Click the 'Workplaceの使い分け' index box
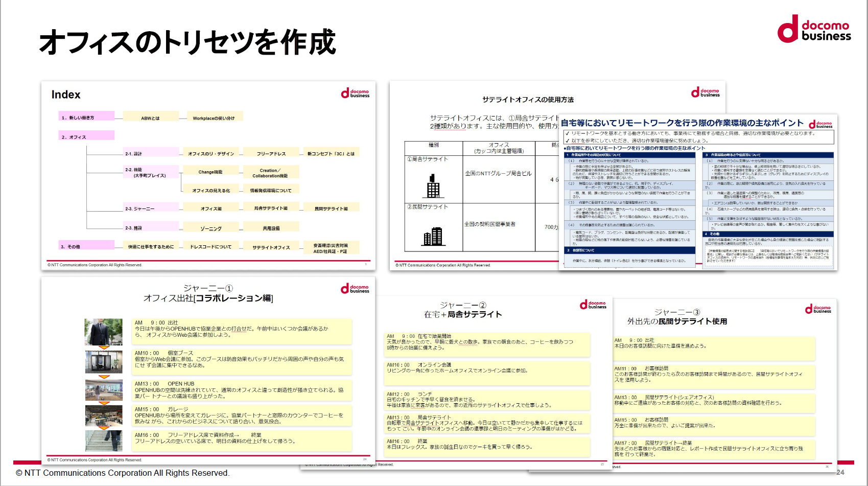Viewport: 868px width, 486px height. pyautogui.click(x=214, y=118)
